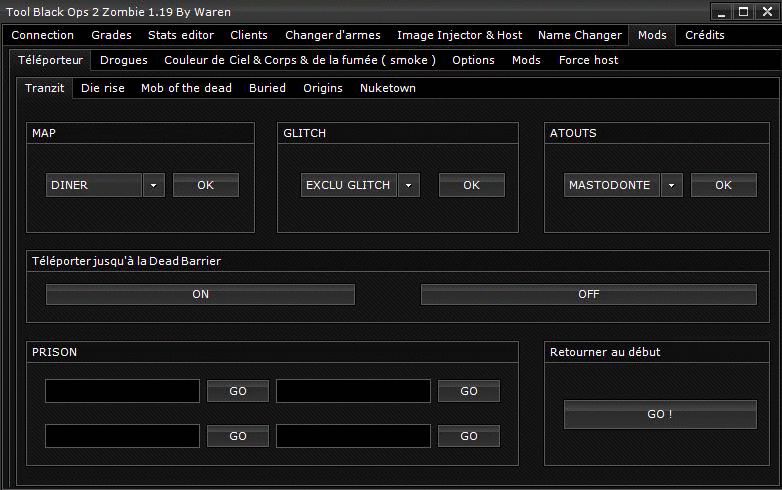
Task: Select the Image Injector & Host tab
Action: (x=459, y=35)
